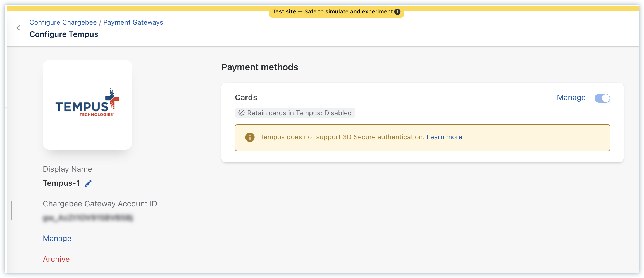Click the Tempus Technologies logo
Image resolution: width=644 pixels, height=278 pixels.
click(87, 104)
